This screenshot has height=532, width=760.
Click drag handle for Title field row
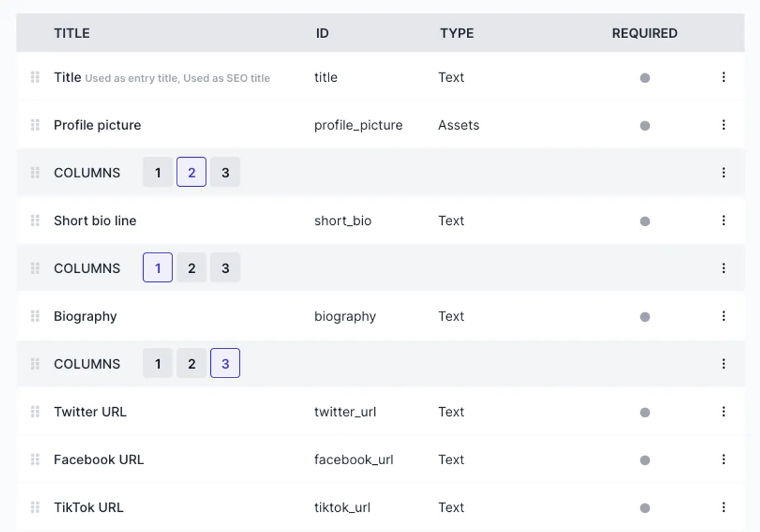click(35, 77)
